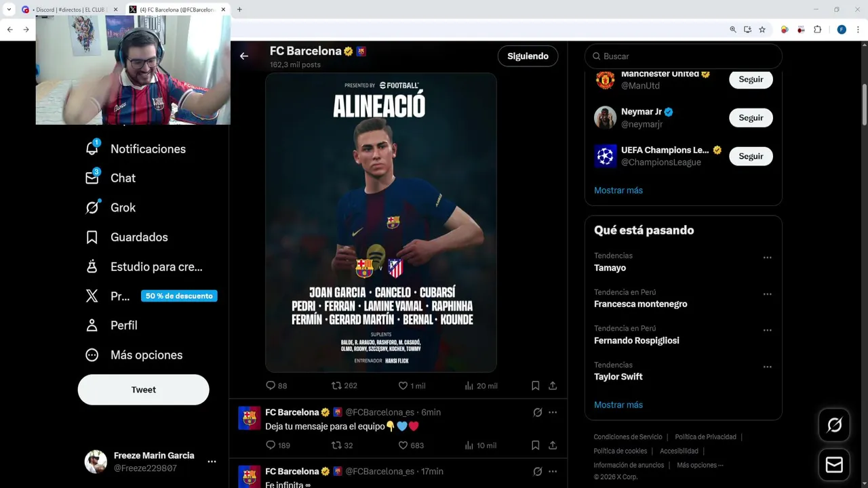Focus the Buscar search field
This screenshot has height=488, width=868.
tap(684, 56)
